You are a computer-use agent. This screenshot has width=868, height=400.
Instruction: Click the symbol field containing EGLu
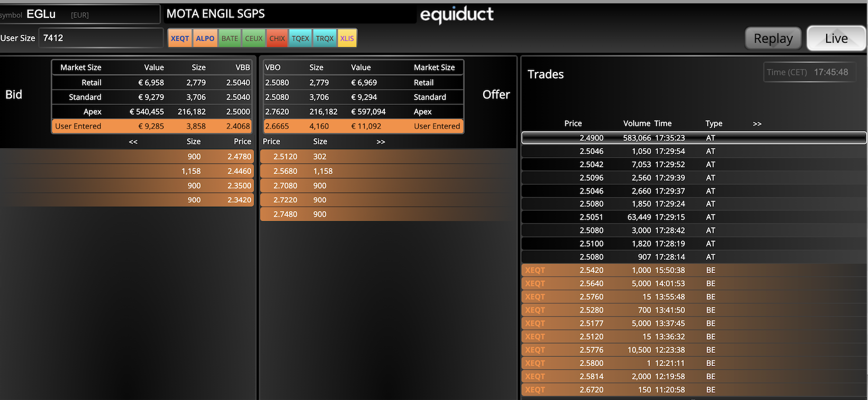click(x=80, y=14)
